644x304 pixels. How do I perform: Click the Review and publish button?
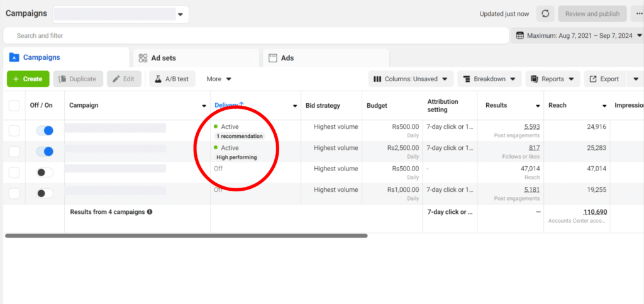pos(592,14)
